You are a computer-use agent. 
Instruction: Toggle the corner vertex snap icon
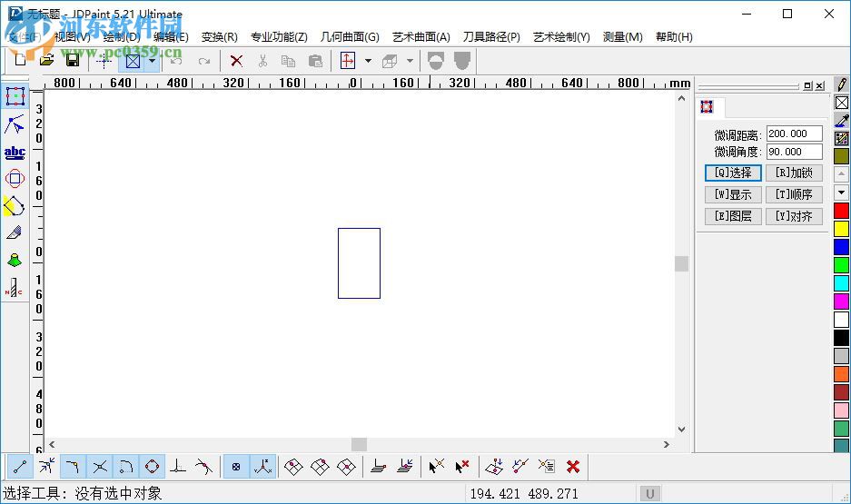pyautogui.click(x=73, y=467)
